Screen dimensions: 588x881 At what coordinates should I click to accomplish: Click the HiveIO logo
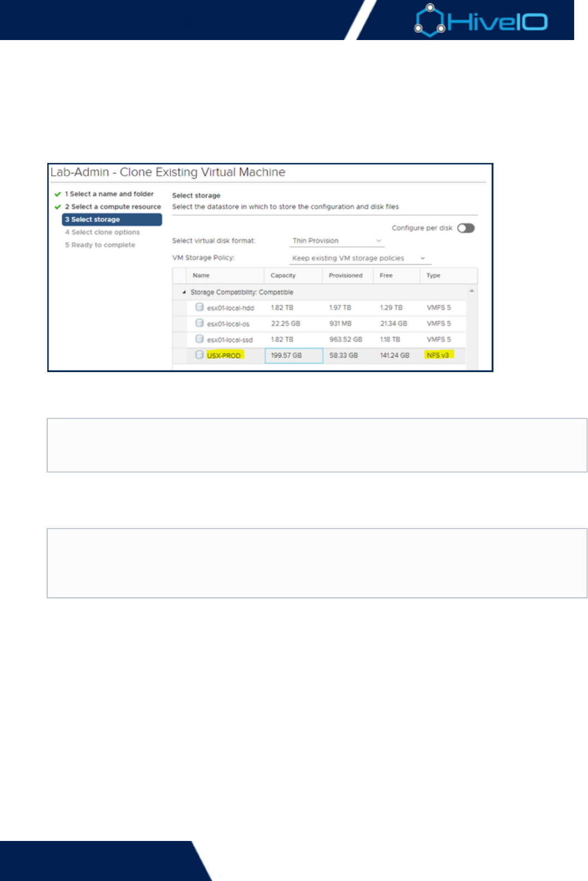(x=481, y=21)
